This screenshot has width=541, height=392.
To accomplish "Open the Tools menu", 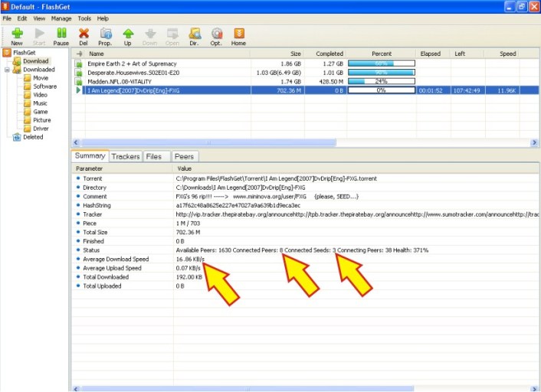I will (x=84, y=18).
